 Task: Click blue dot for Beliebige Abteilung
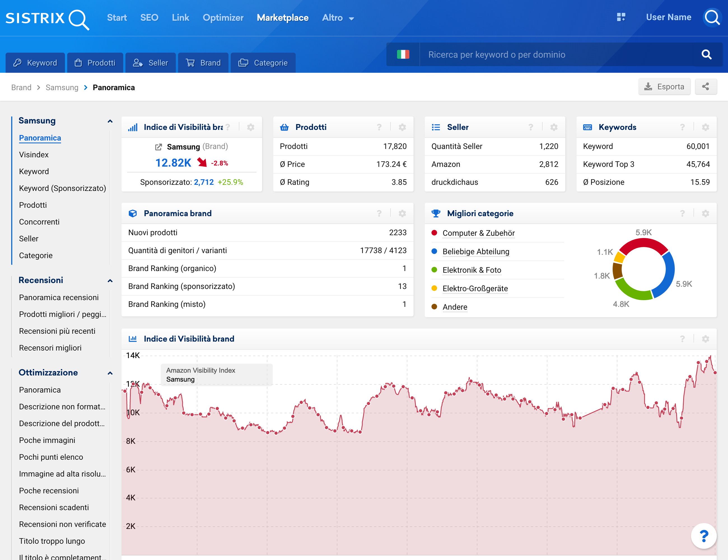pyautogui.click(x=434, y=251)
